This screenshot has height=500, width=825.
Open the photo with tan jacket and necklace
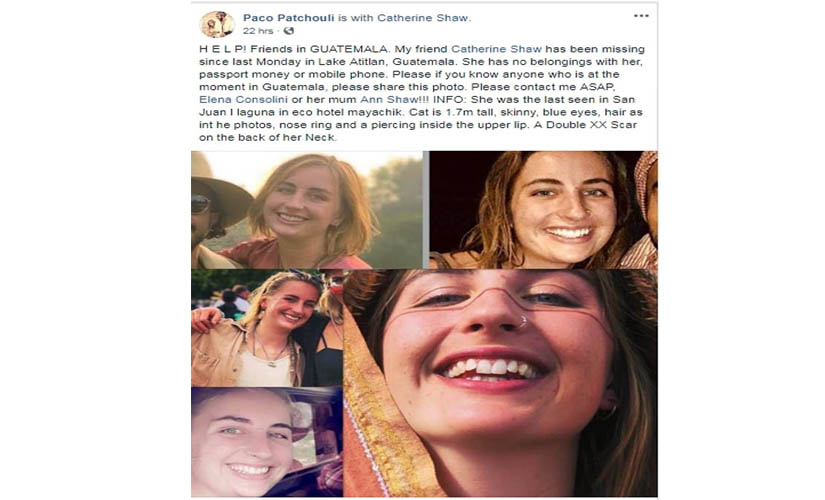click(267, 328)
